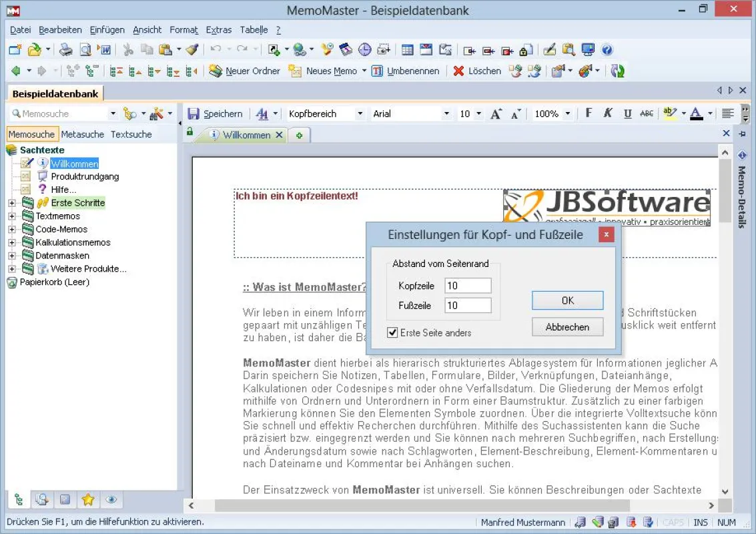This screenshot has width=756, height=534.
Task: Switch to the Metasuche tab
Action: 83,134
